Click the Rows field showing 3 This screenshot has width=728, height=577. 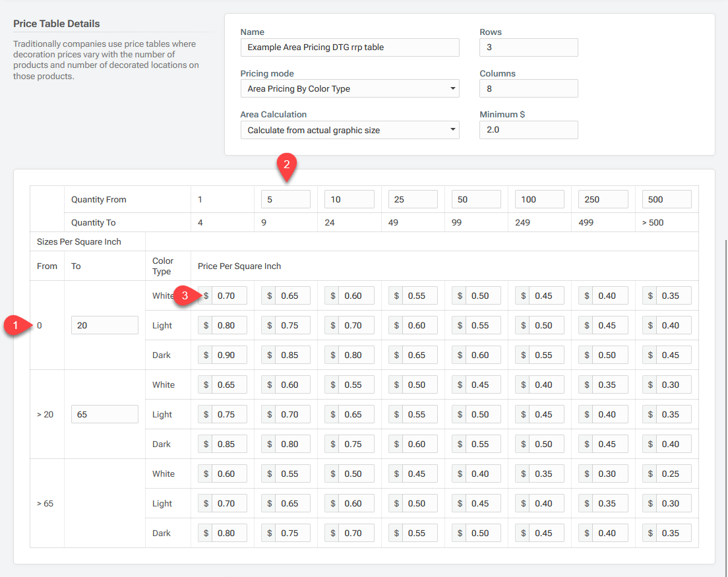[x=528, y=47]
